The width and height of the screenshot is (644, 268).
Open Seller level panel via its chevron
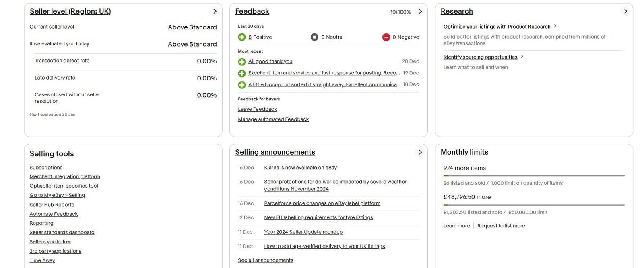[215, 11]
